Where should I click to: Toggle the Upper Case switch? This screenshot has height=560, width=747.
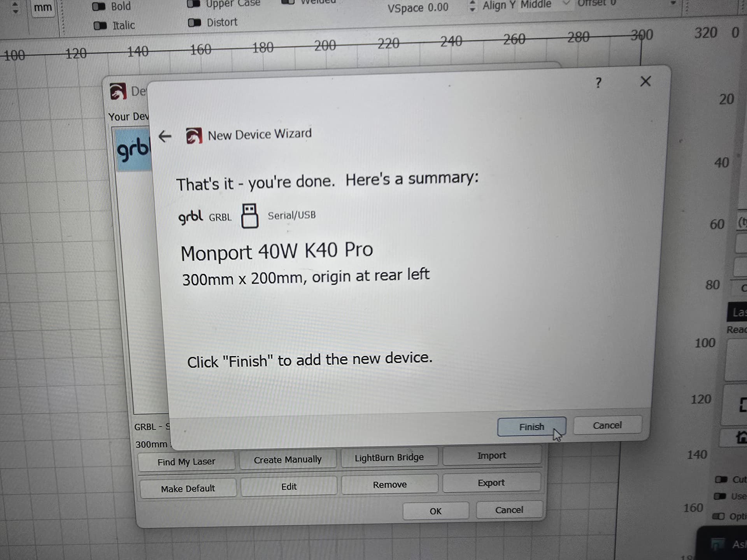[x=193, y=4]
